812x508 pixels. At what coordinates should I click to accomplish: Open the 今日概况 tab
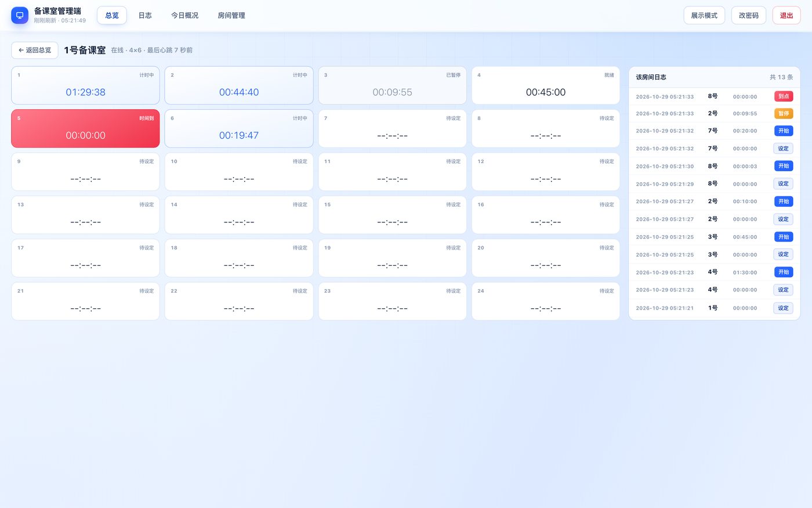[184, 16]
